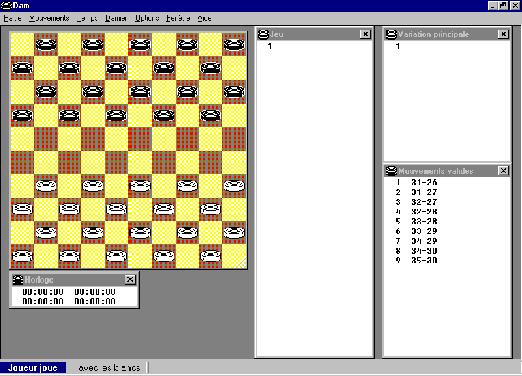Select valid move 5, 33-28

tap(416, 221)
